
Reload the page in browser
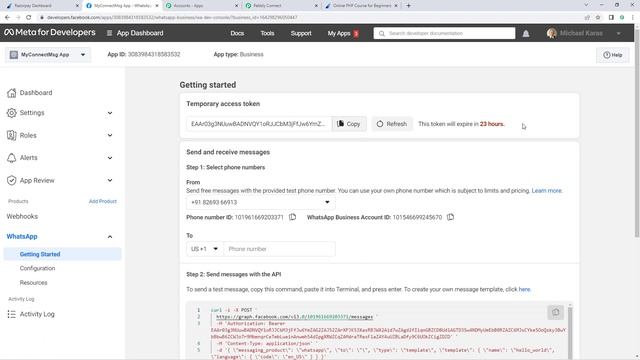coord(29,17)
